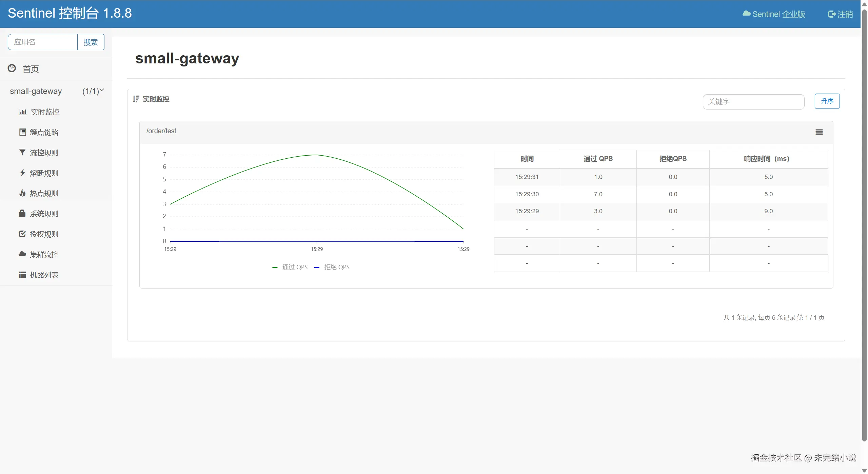Click the 搜索 button
Viewport: 868px width, 474px height.
click(x=91, y=42)
